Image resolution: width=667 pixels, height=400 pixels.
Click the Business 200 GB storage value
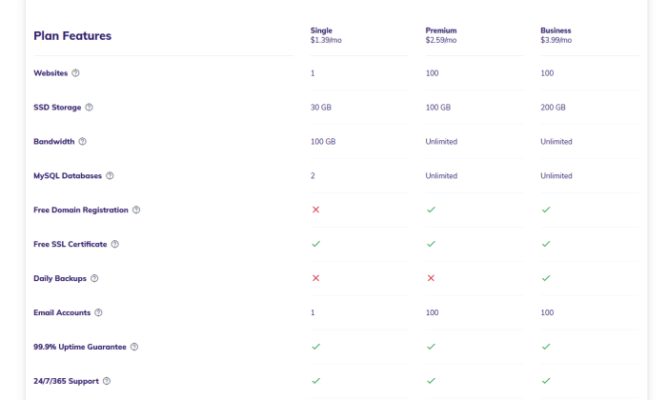pyautogui.click(x=553, y=107)
